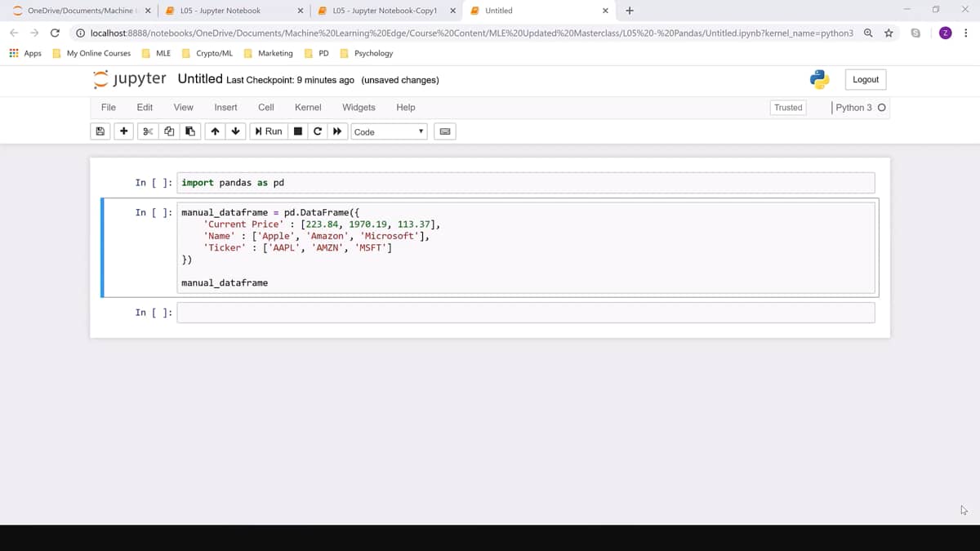Open browser zoom magnifier icon
The image size is (980, 551).
(867, 33)
